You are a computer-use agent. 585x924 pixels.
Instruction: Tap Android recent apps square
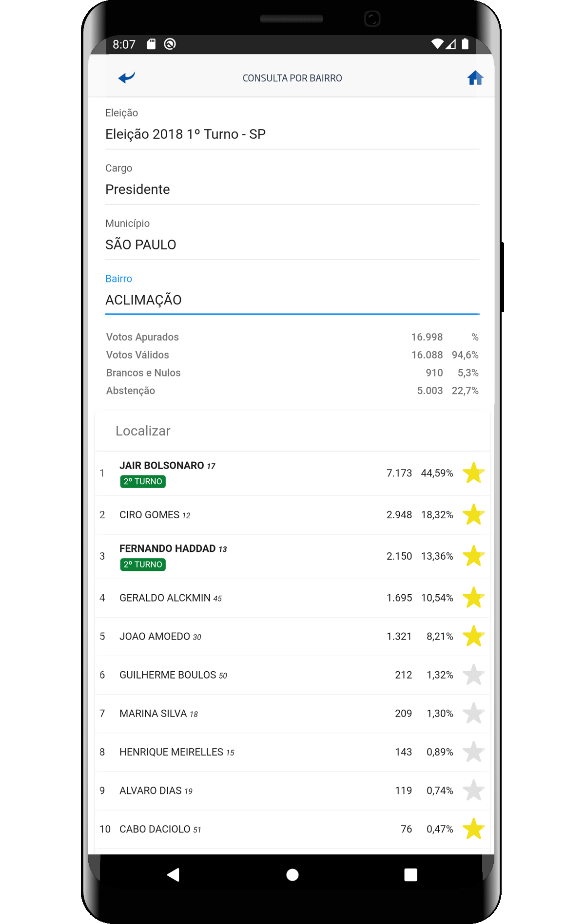tap(410, 875)
